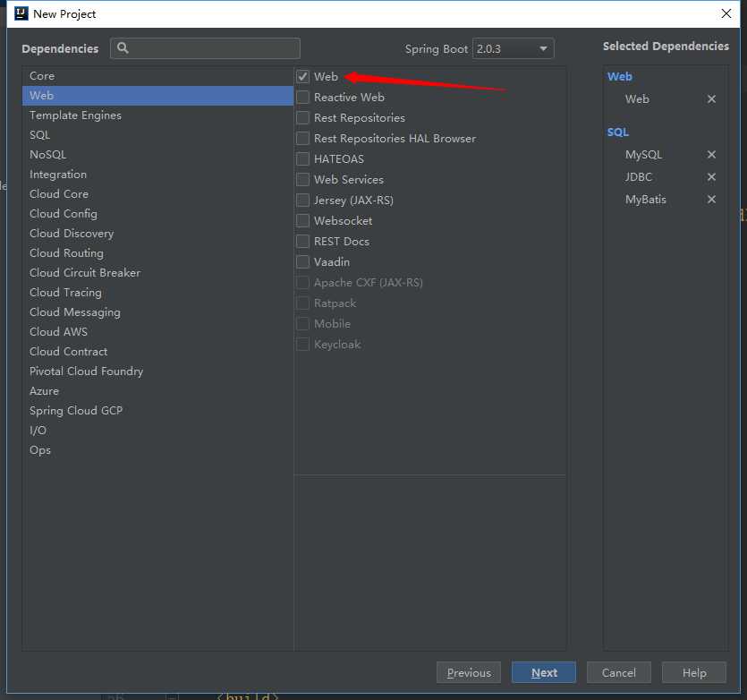Click MySQL in Selected Dependencies
The image size is (747, 700).
[x=643, y=155]
